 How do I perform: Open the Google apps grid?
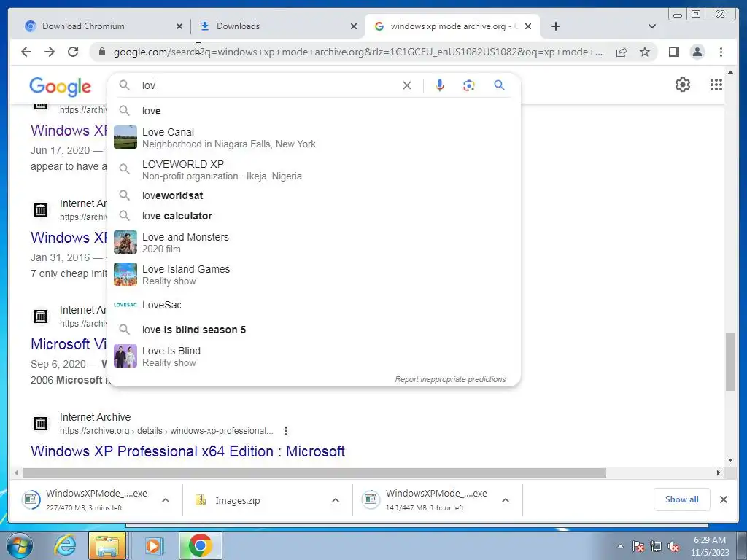(x=716, y=85)
